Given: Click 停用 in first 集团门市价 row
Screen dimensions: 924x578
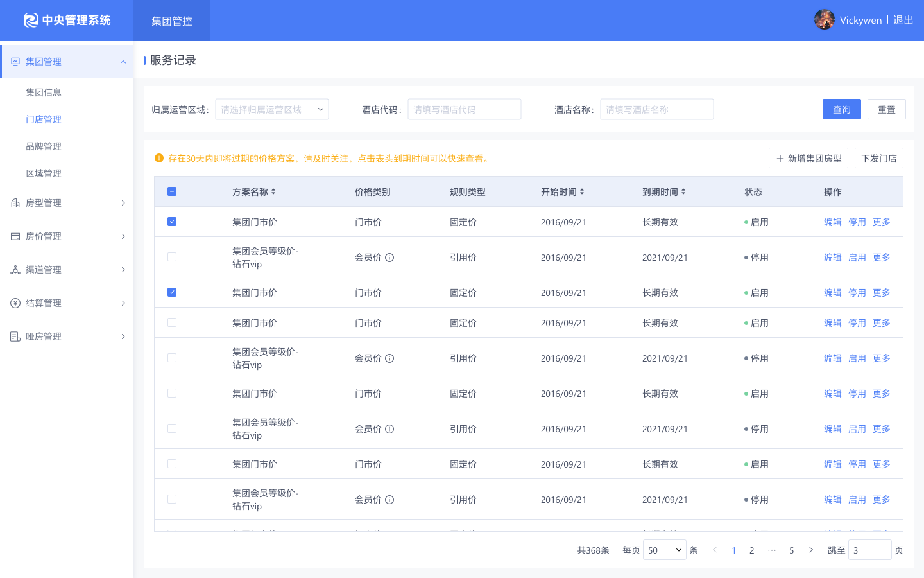Looking at the screenshot, I should (857, 222).
